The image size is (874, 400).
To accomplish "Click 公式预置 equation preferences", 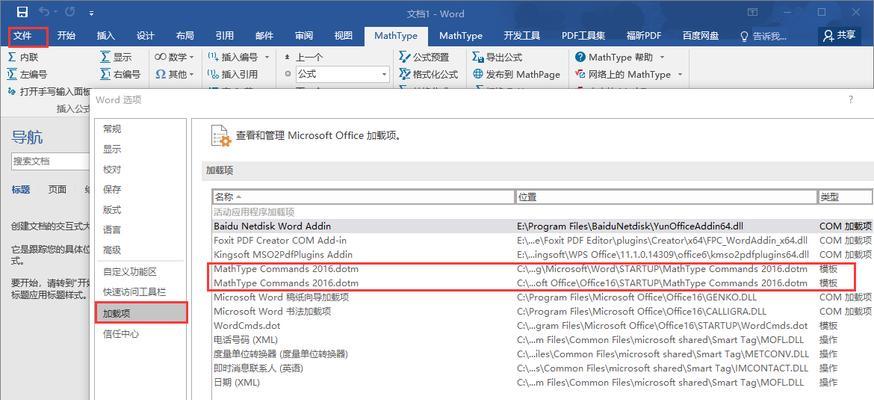I will (x=424, y=57).
